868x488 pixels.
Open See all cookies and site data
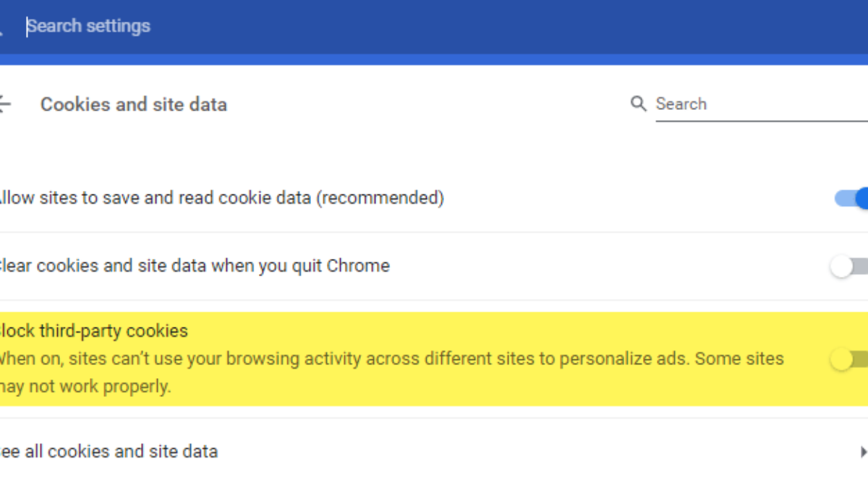click(109, 452)
